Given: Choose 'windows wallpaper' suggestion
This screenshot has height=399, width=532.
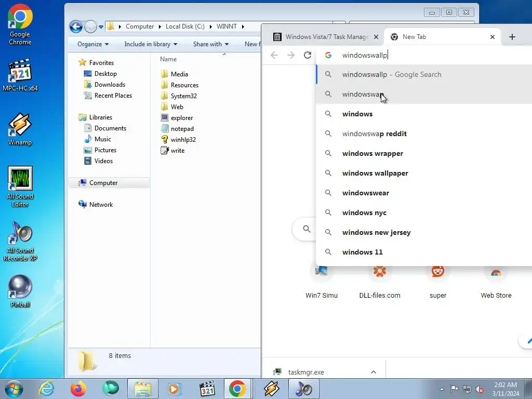Looking at the screenshot, I should pos(424,173).
